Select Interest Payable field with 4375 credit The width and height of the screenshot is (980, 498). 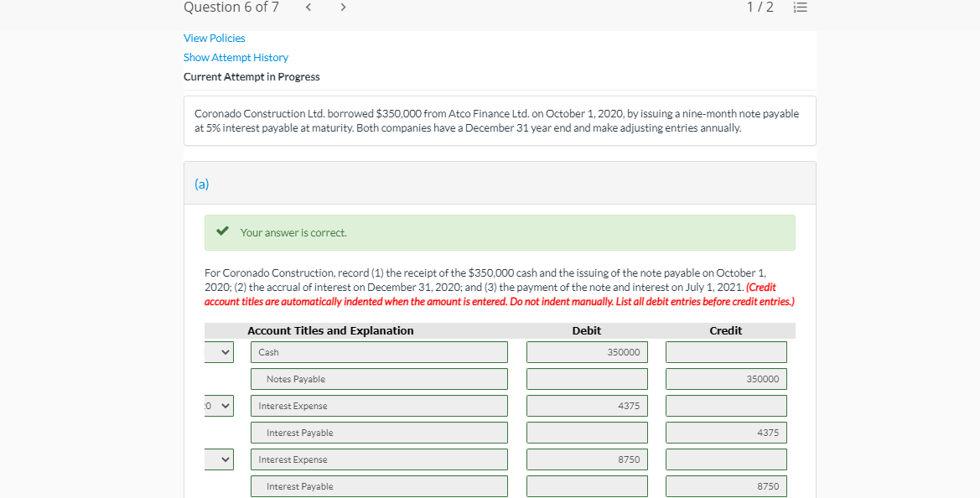coord(380,433)
